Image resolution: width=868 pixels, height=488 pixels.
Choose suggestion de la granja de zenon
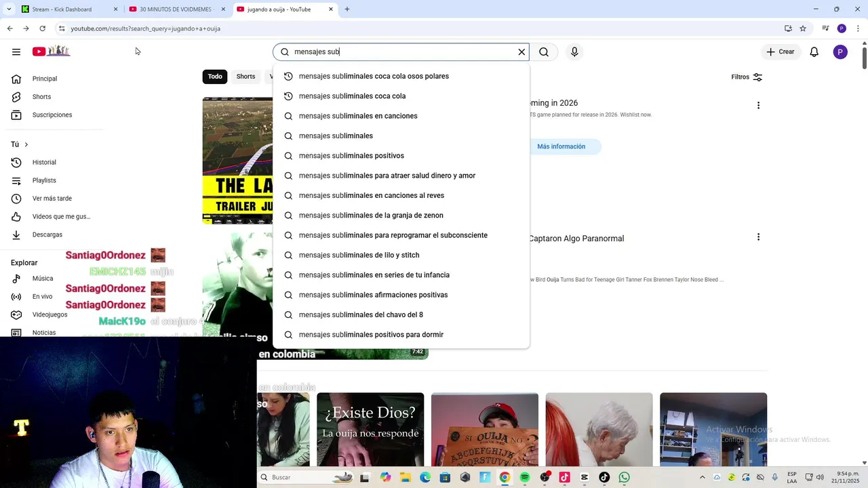(x=401, y=216)
